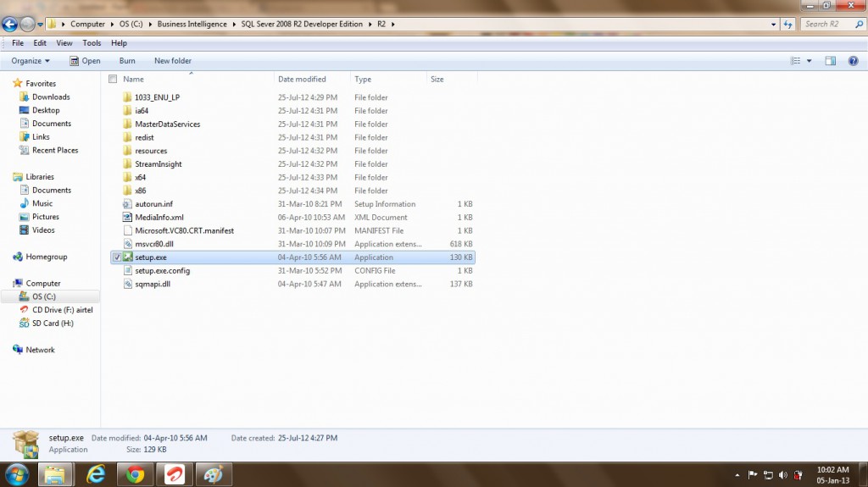Click the help question mark icon
Viewport: 868px width, 487px height.
click(x=854, y=61)
